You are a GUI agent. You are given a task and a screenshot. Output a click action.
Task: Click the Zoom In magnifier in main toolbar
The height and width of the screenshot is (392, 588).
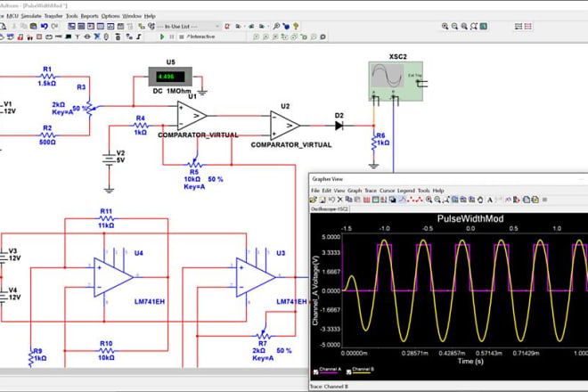click(x=445, y=26)
